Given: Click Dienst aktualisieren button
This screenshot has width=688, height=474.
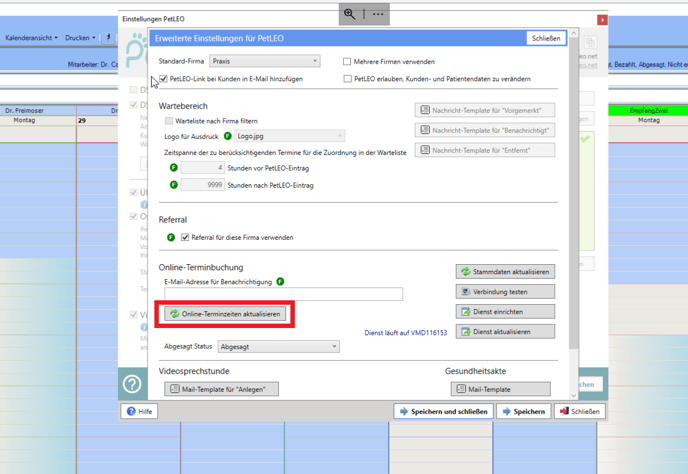Looking at the screenshot, I should point(505,331).
